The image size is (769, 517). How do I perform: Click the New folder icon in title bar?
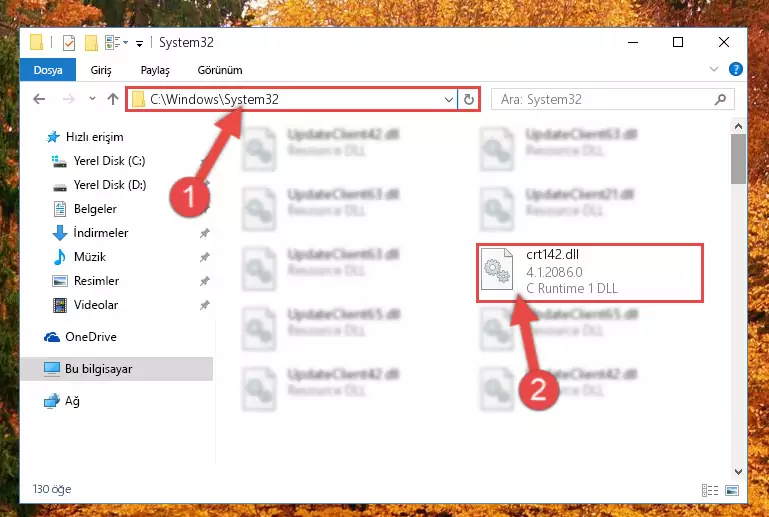[x=91, y=43]
